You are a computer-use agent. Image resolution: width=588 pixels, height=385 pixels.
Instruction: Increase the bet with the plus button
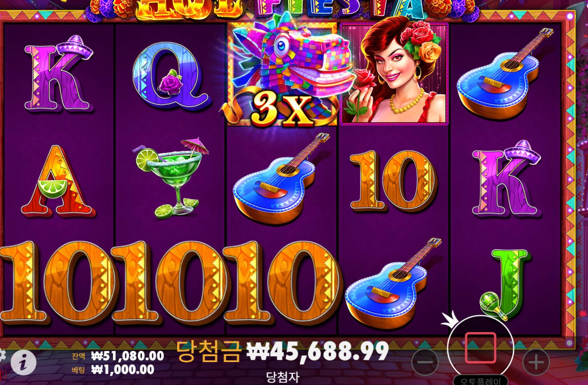[536, 362]
